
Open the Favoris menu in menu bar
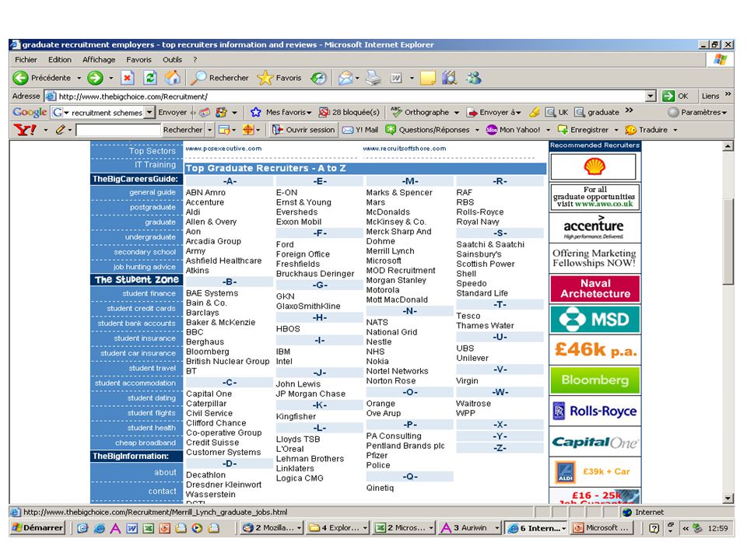(x=139, y=60)
